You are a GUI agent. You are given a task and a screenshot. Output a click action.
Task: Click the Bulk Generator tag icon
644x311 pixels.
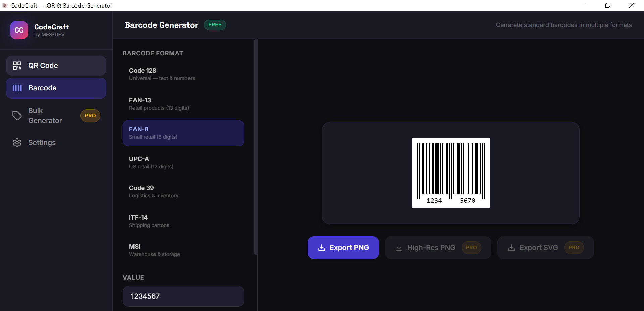17,116
